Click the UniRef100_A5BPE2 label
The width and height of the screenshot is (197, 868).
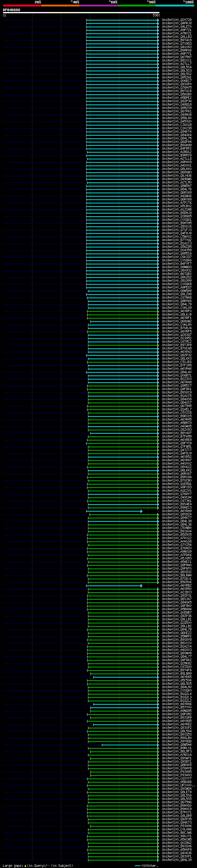176,98
